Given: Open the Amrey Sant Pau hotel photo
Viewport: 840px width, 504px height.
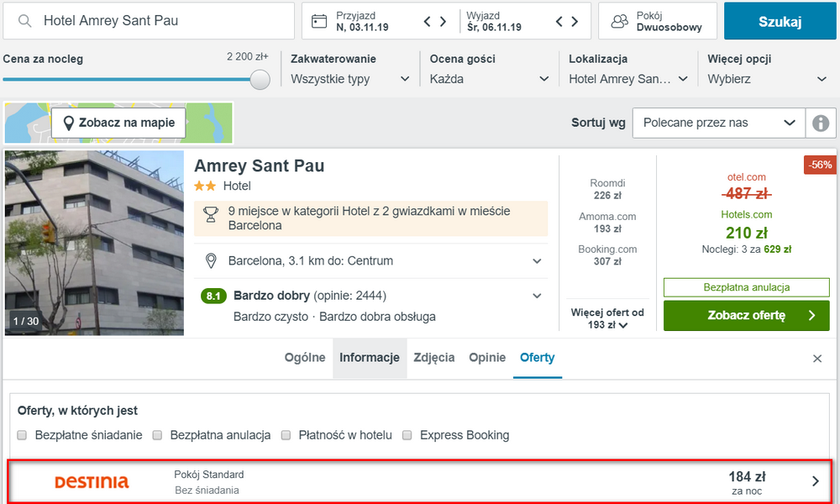Looking at the screenshot, I should pos(94,243).
